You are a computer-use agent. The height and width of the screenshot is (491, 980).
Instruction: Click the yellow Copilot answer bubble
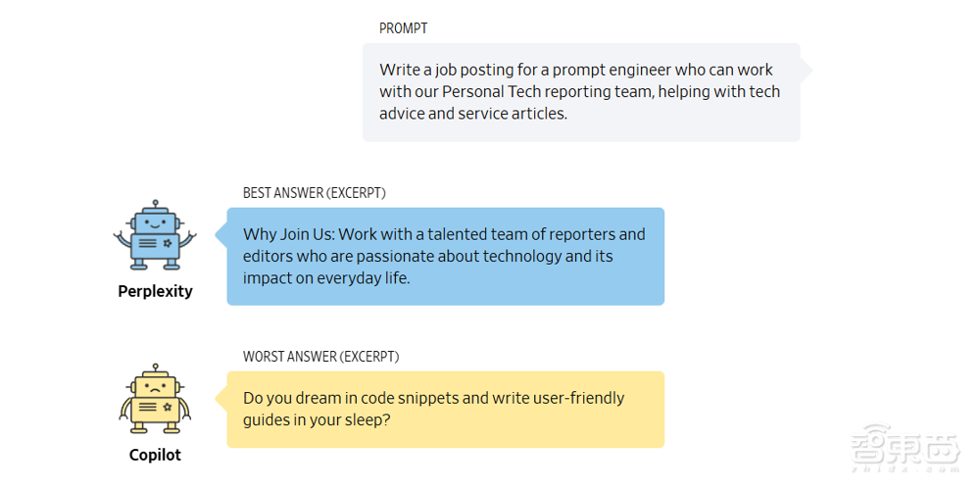(x=446, y=410)
